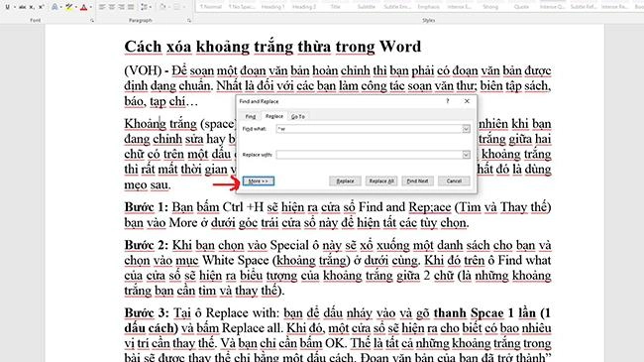The height and width of the screenshot is (362, 644).
Task: Open the font color dropdown arrow
Action: tap(91, 7)
